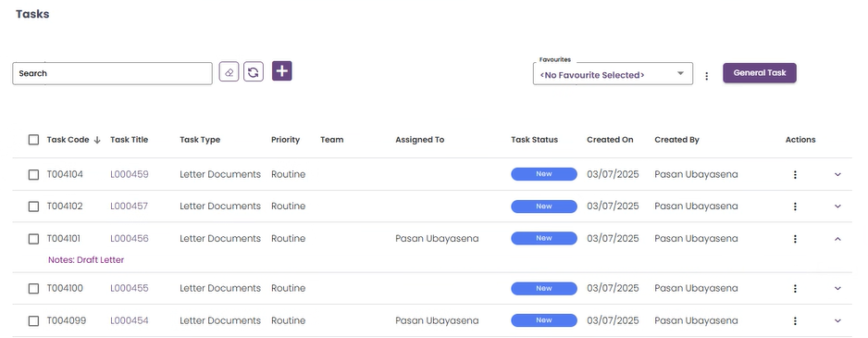The width and height of the screenshot is (868, 338).
Task: Click the purple plus add-task icon
Action: tap(281, 71)
